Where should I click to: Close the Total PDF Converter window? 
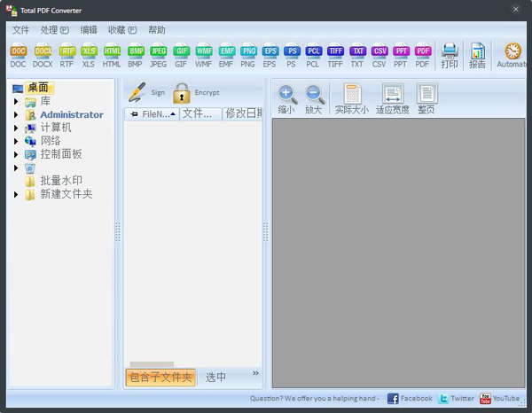[x=516, y=9]
